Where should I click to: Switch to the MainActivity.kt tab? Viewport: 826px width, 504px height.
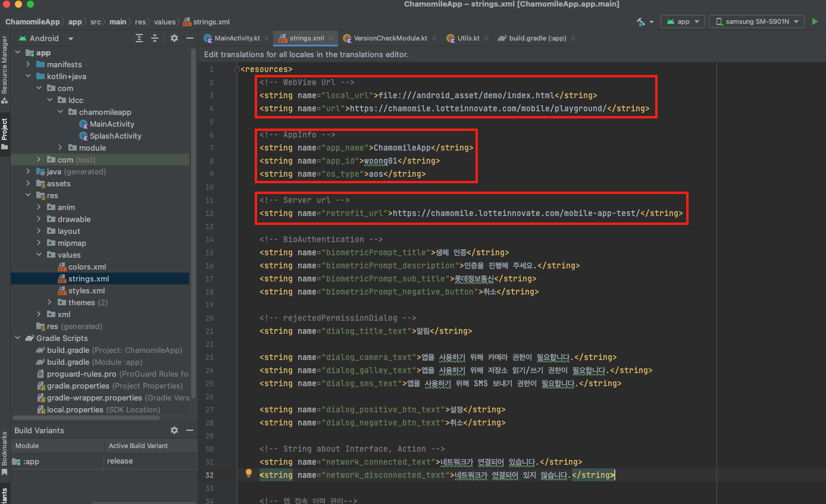[236, 38]
